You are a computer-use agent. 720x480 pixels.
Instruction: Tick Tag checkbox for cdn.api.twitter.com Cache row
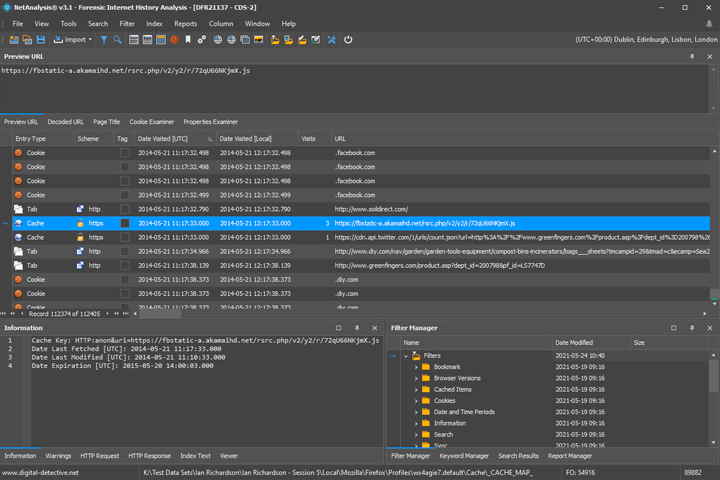point(124,237)
